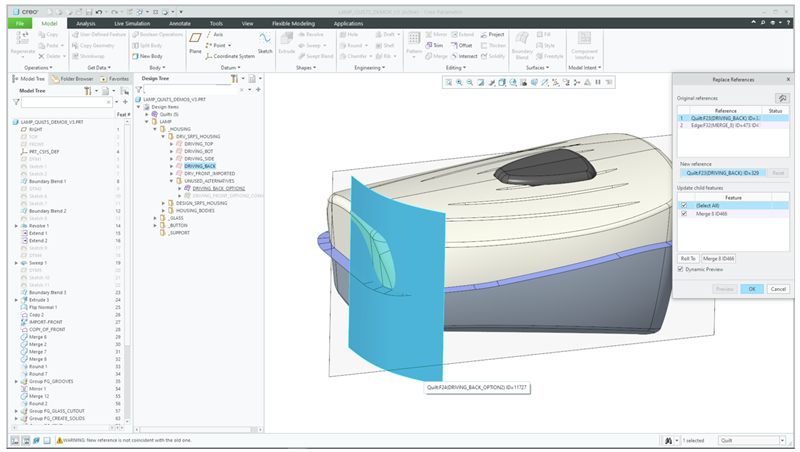Toggle the Merge 8 ID466 checkbox
Image resolution: width=800 pixels, height=452 pixels.
point(684,213)
